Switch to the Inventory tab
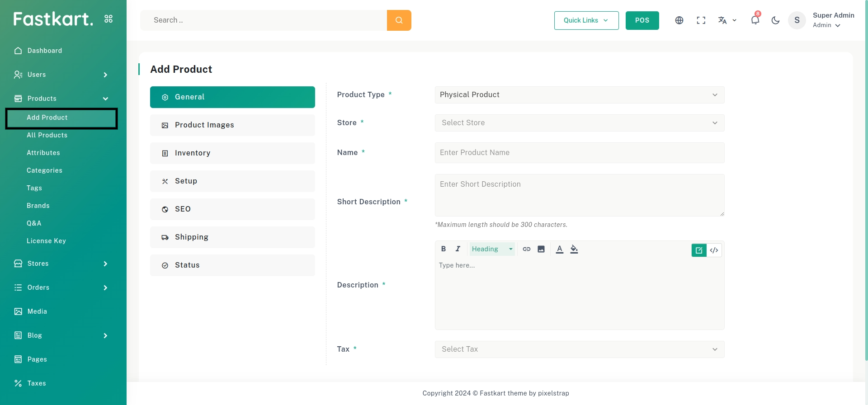Image resolution: width=868 pixels, height=405 pixels. [x=232, y=153]
